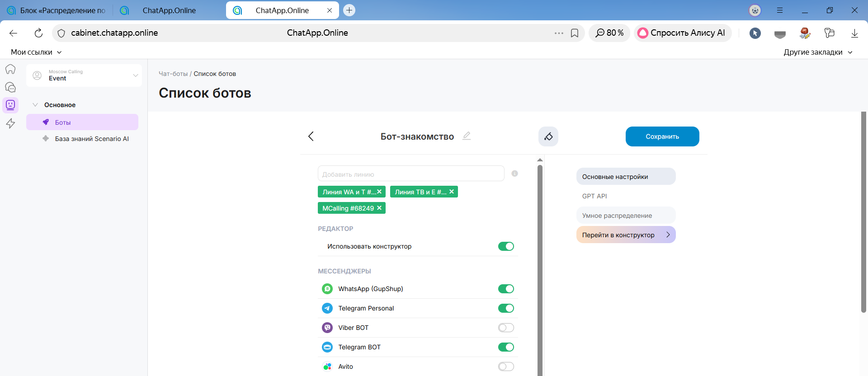Open the lightning bolt automation icon
Viewport: 868px width, 376px height.
click(10, 123)
